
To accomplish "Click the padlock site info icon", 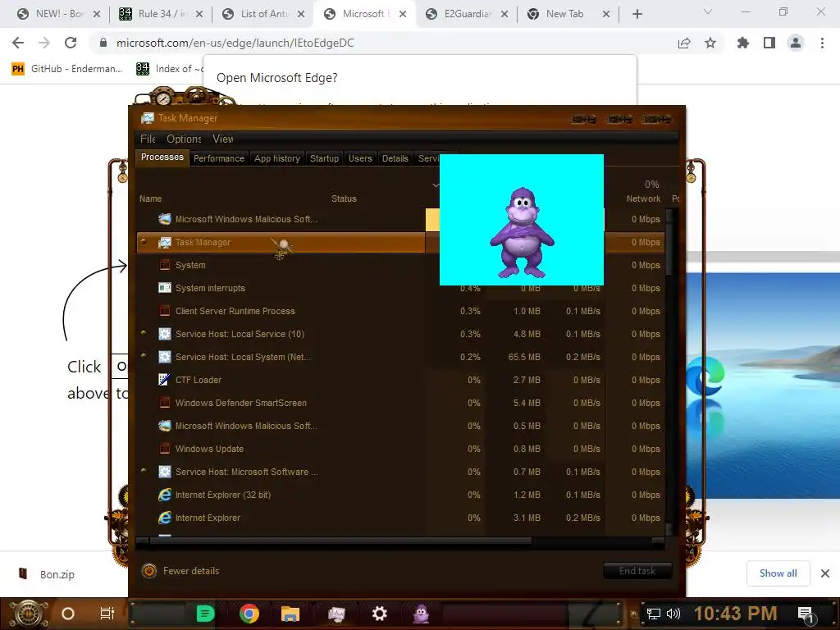I will [103, 43].
